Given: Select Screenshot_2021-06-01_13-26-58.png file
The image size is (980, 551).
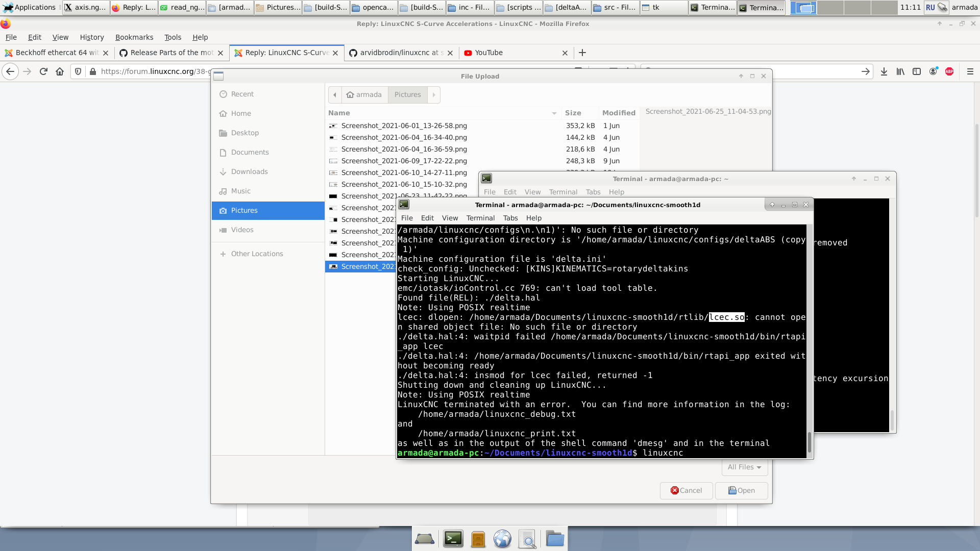Looking at the screenshot, I should pos(482,126).
